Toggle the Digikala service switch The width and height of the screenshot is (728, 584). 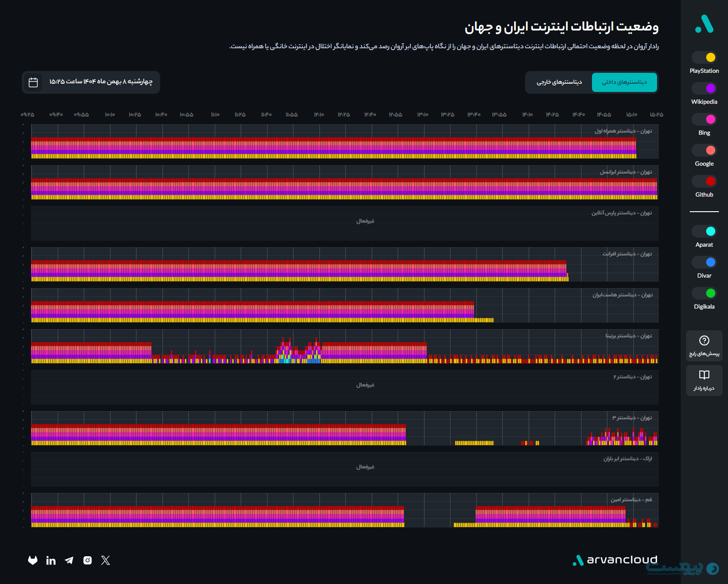pos(704,293)
